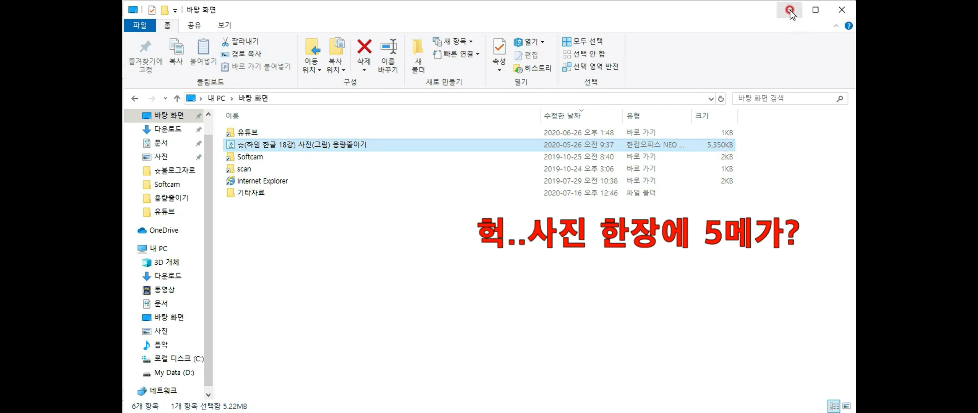Click 모두 선택 (Select all) button
Screen dimensions: 978x413
(x=587, y=42)
